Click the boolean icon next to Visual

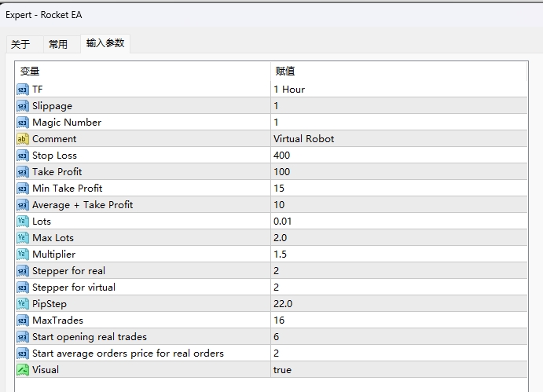tap(22, 370)
